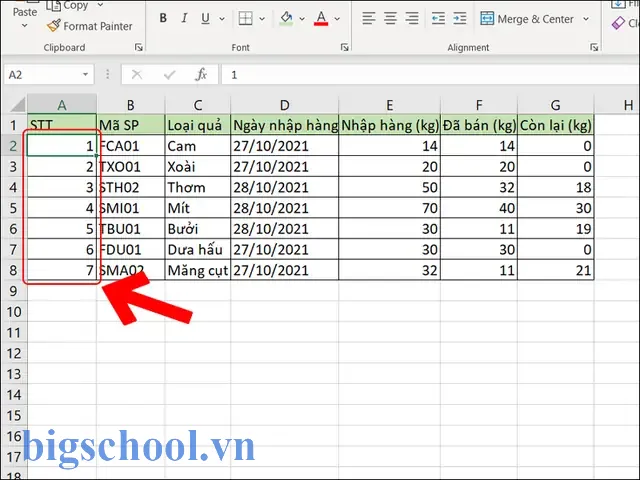Select row 9 header
640x480 pixels.
[x=13, y=291]
